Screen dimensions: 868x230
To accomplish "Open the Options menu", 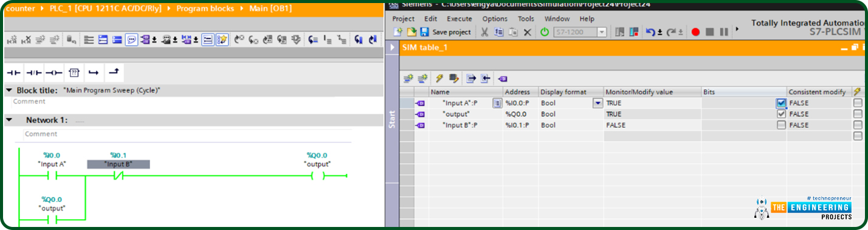I will pyautogui.click(x=495, y=19).
